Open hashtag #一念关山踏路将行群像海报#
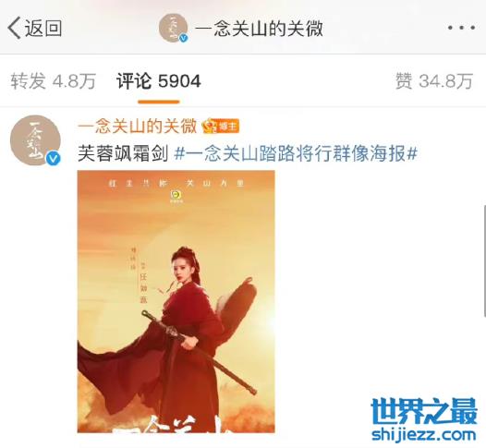The height and width of the screenshot is (448, 486). coord(296,153)
